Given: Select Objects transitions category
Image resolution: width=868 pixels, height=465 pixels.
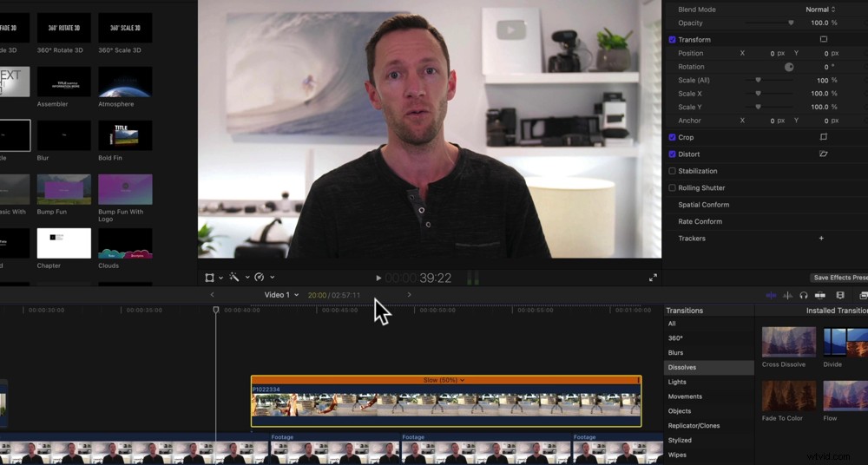Looking at the screenshot, I should point(708,411).
